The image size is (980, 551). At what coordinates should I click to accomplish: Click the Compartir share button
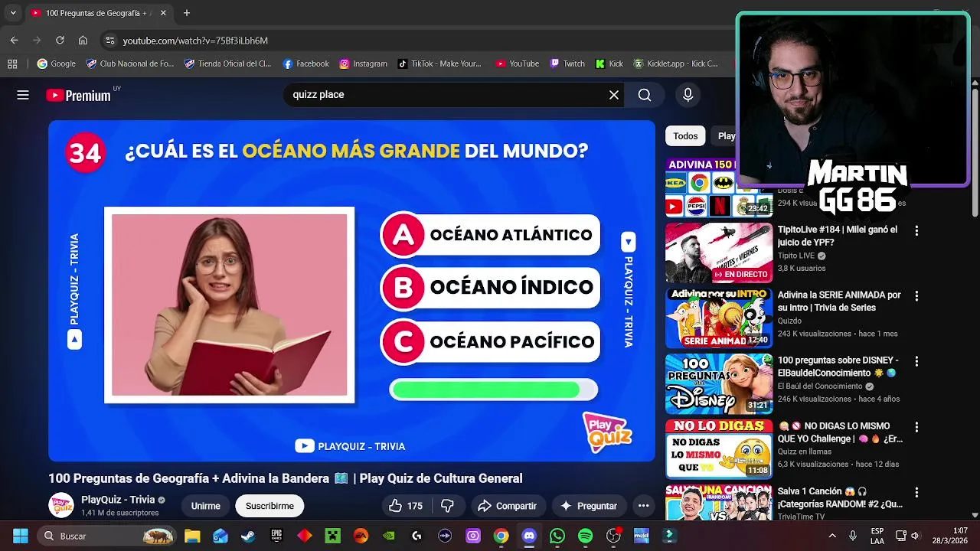coord(507,506)
